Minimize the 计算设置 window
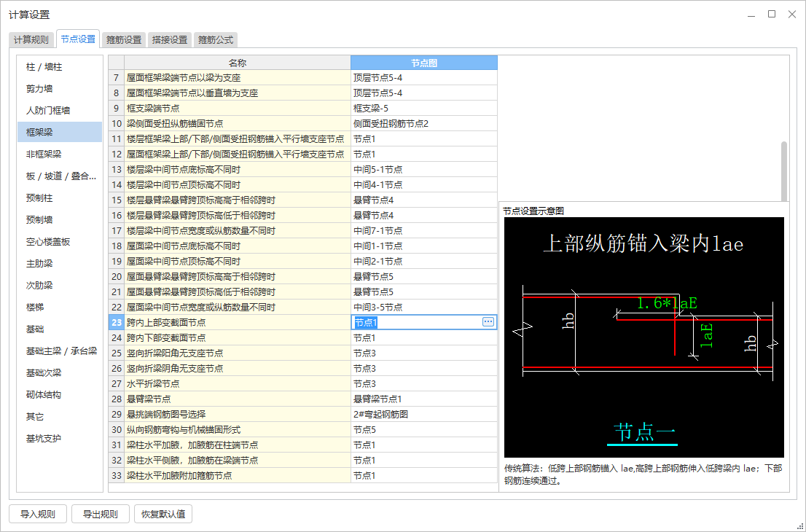806x532 pixels. click(x=751, y=15)
